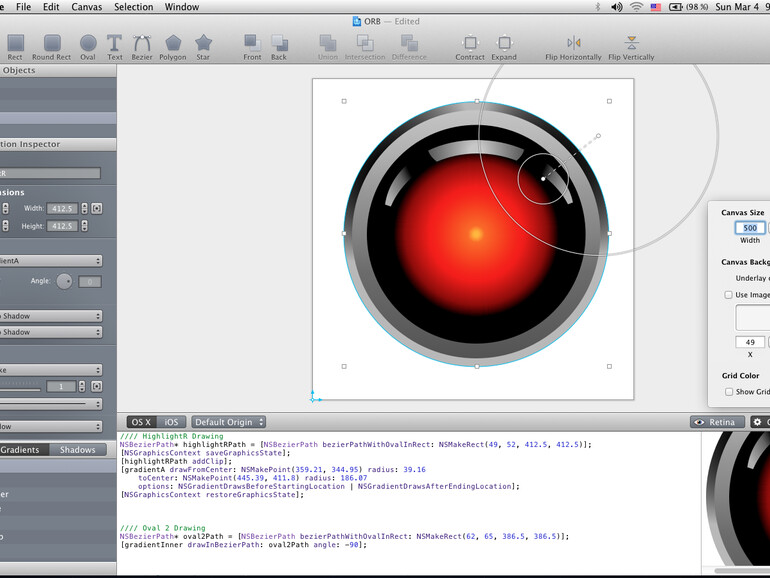The width and height of the screenshot is (770, 578).
Task: Click the shape Height field showing 412.5
Action: coord(62,226)
